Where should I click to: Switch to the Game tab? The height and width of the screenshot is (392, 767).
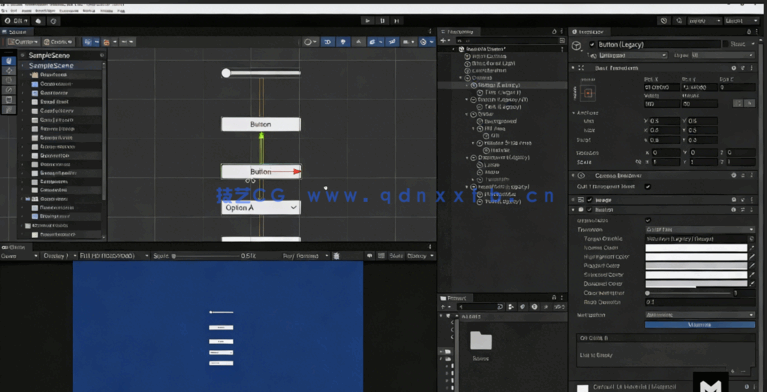point(15,248)
